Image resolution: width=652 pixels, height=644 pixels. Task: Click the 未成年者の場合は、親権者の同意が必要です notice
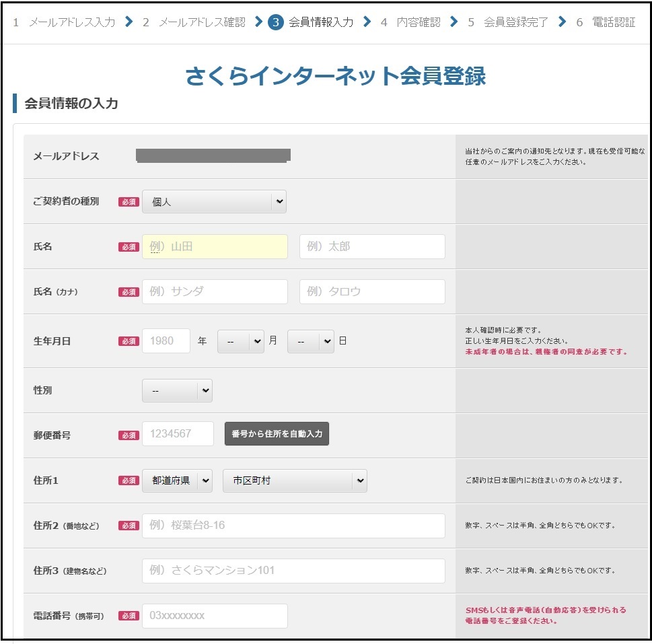(546, 352)
